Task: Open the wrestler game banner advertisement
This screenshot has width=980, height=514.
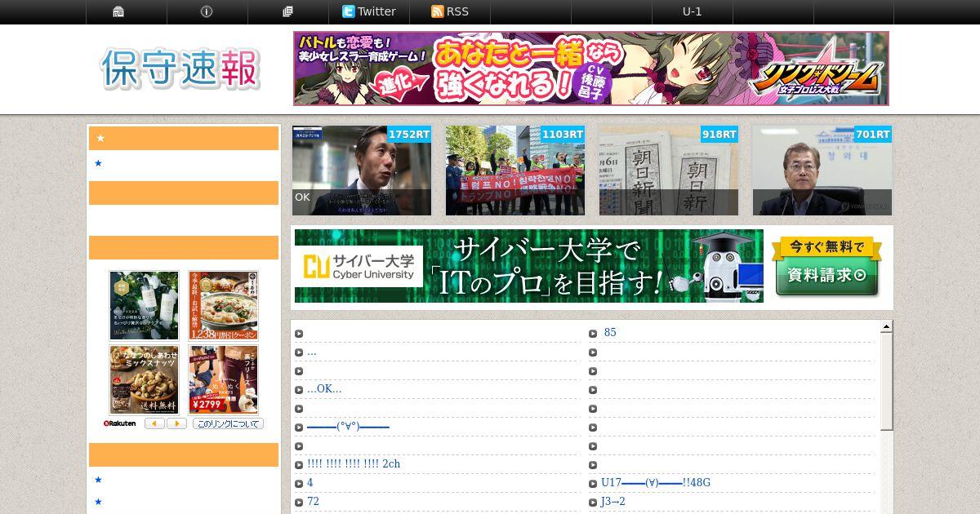Action: tap(591, 69)
